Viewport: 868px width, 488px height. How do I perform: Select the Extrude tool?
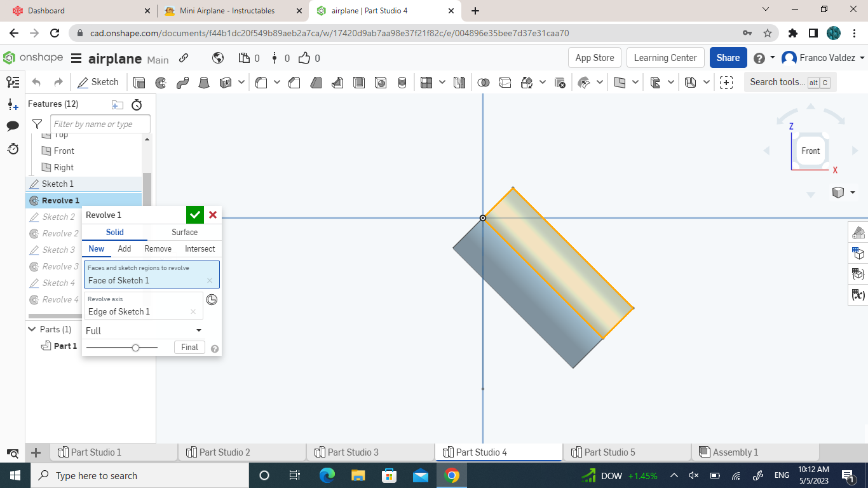point(139,82)
